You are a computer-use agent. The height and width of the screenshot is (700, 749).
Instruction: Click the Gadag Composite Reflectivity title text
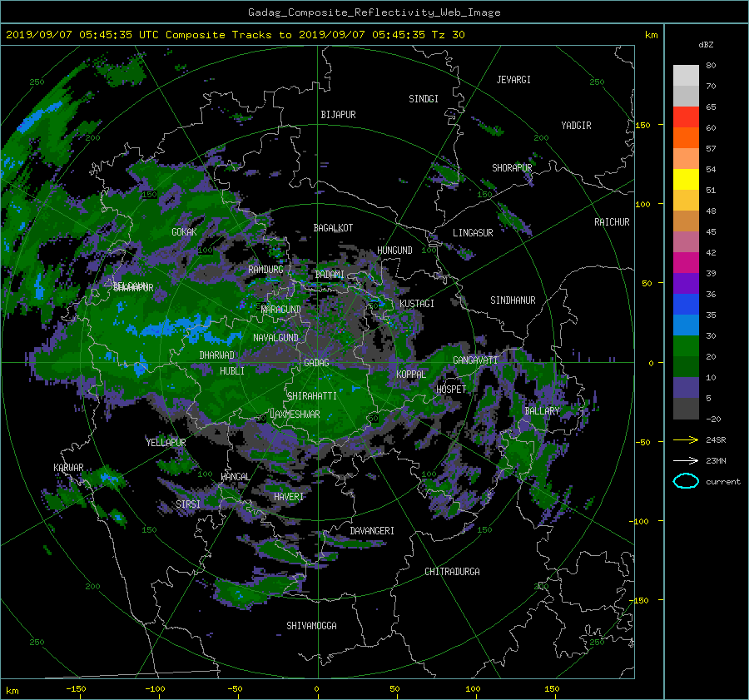click(374, 12)
